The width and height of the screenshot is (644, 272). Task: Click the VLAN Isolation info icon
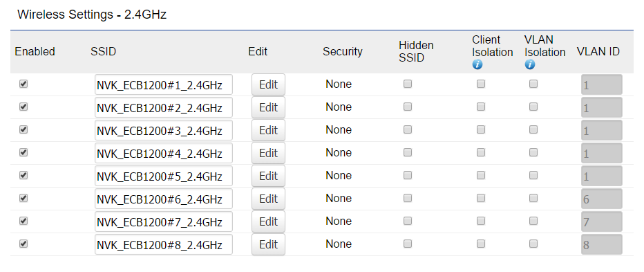(x=530, y=64)
